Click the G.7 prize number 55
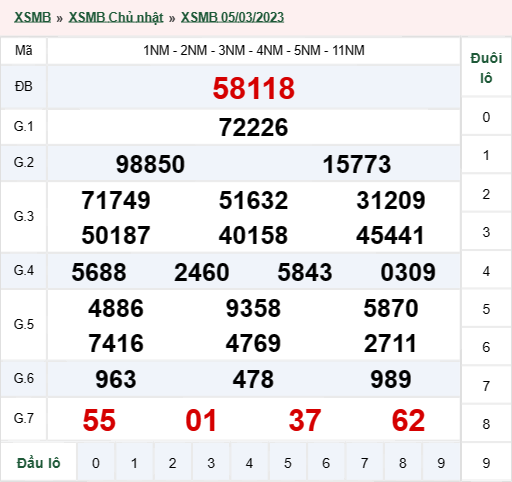Screen dimensions: 512x482 click(99, 420)
